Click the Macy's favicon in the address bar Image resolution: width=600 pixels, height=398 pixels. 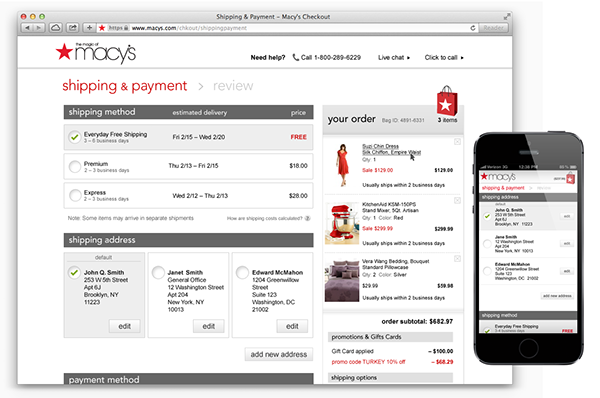pyautogui.click(x=102, y=28)
